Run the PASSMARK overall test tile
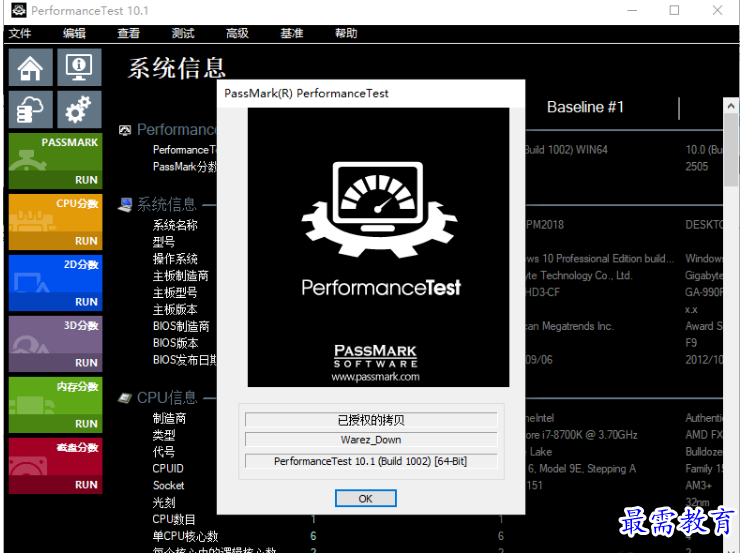Image resolution: width=743 pixels, height=553 pixels. (x=55, y=161)
